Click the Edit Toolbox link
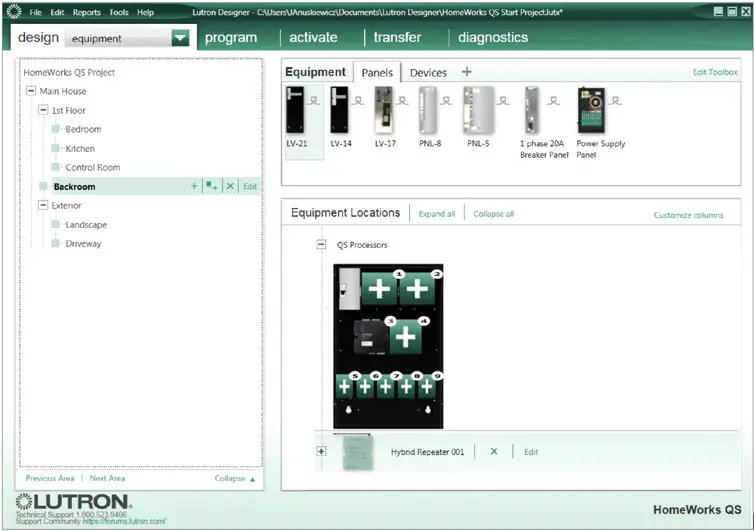The width and height of the screenshot is (754, 531). coord(715,72)
